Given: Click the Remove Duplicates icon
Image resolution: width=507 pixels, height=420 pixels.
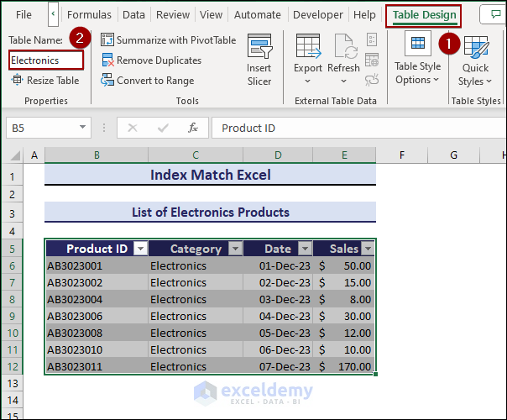Looking at the screenshot, I should pos(107,60).
